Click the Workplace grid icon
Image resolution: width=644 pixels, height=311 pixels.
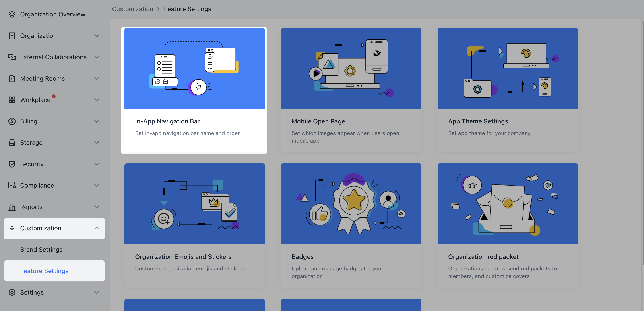12,100
